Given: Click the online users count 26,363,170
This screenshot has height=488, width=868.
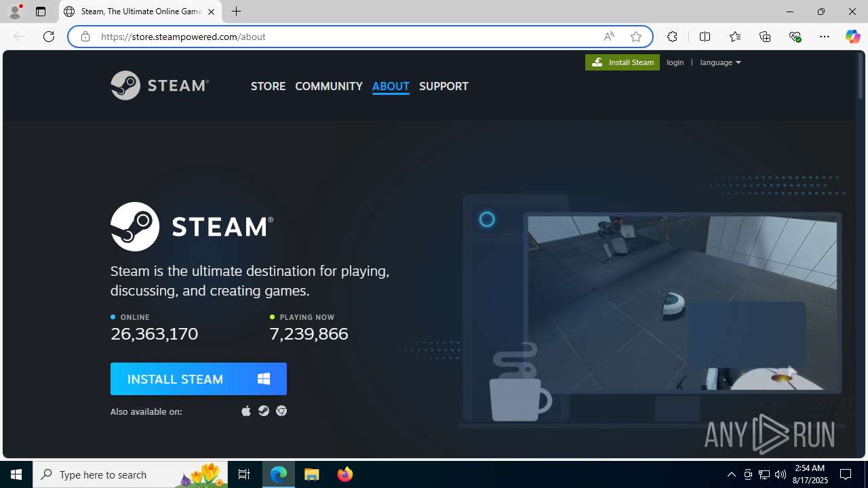Looking at the screenshot, I should (155, 333).
